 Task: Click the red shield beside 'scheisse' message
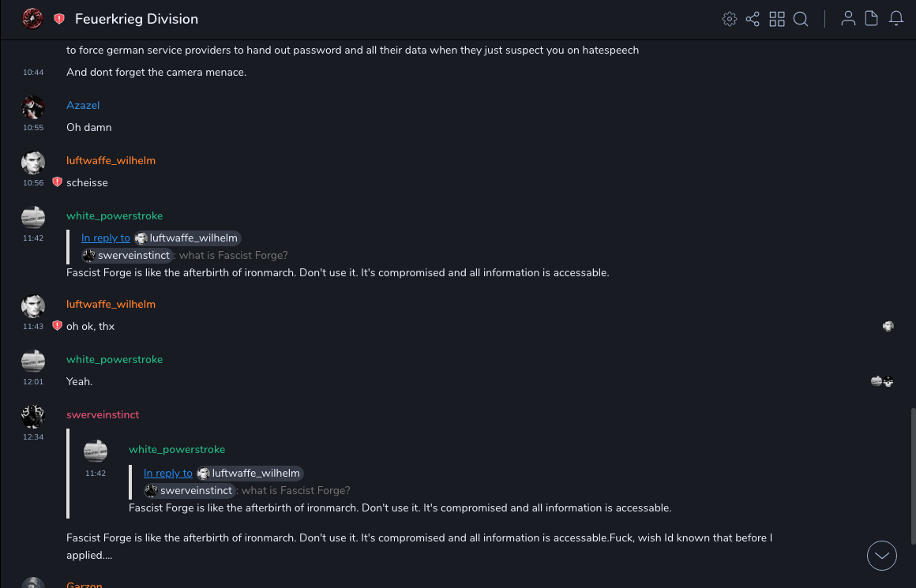pos(57,182)
